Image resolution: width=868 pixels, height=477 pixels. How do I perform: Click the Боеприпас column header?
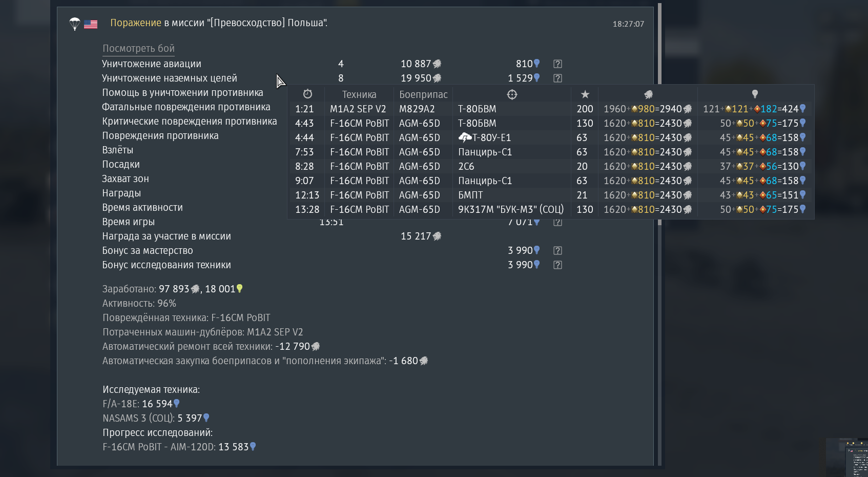pos(423,95)
